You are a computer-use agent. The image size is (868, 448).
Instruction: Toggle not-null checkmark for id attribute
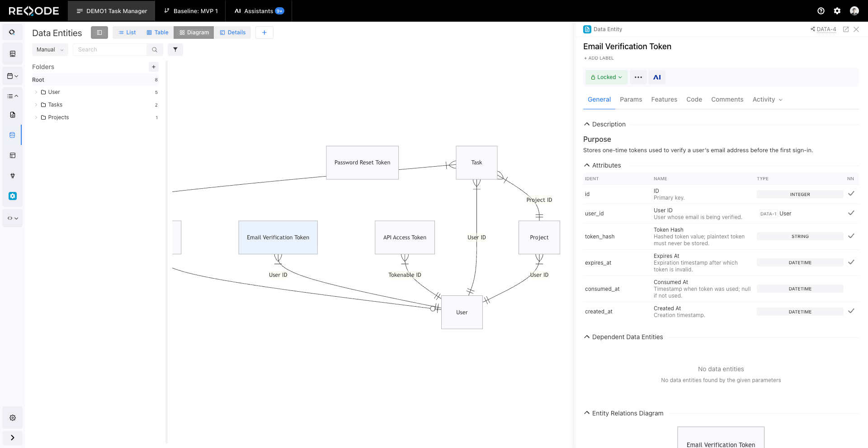pyautogui.click(x=851, y=194)
